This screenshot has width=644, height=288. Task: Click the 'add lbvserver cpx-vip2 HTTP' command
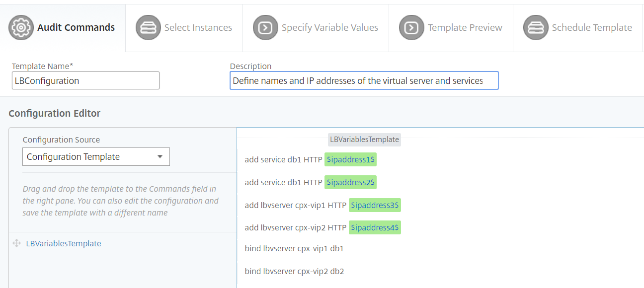(x=296, y=227)
